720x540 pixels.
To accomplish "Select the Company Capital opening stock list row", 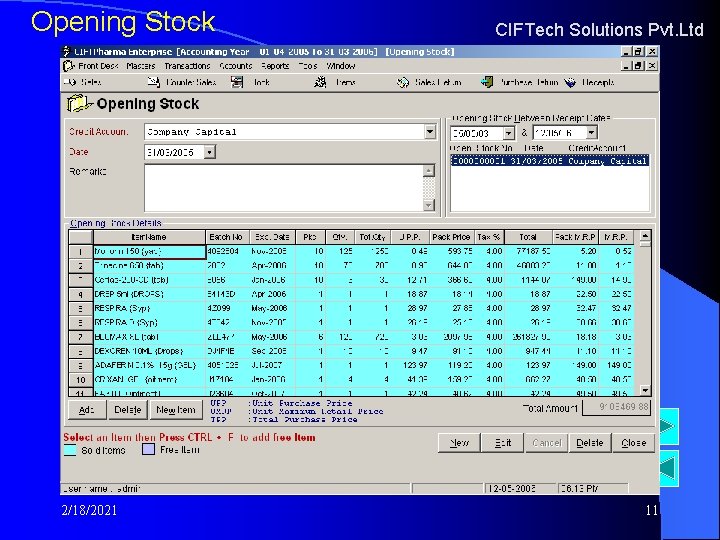I will [550, 161].
